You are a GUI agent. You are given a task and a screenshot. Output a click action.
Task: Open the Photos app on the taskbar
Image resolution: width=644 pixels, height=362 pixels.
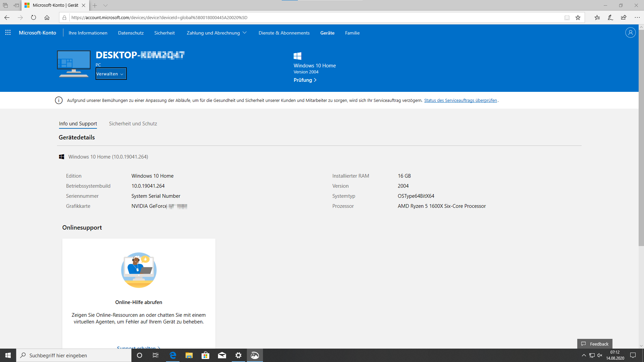click(255, 355)
